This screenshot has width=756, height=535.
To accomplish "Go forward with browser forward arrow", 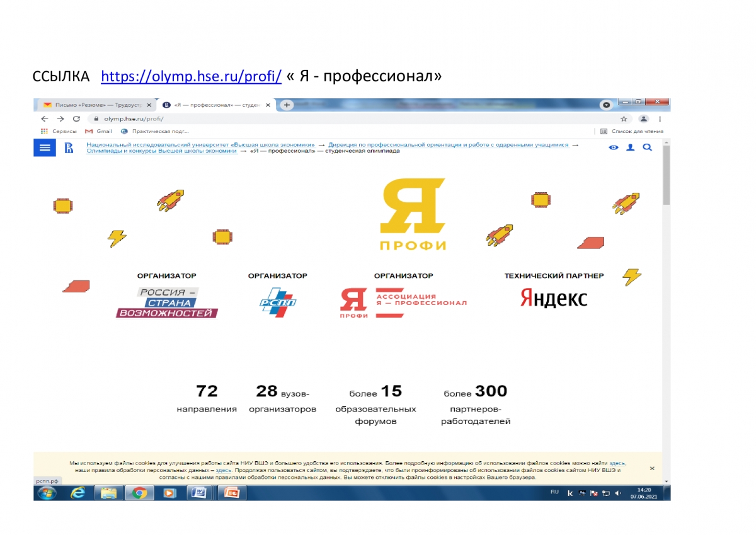I will pos(60,118).
